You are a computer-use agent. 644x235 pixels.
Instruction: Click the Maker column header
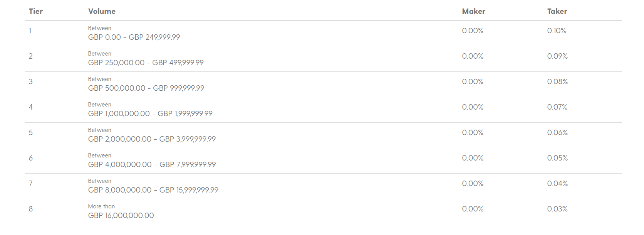[x=473, y=11]
